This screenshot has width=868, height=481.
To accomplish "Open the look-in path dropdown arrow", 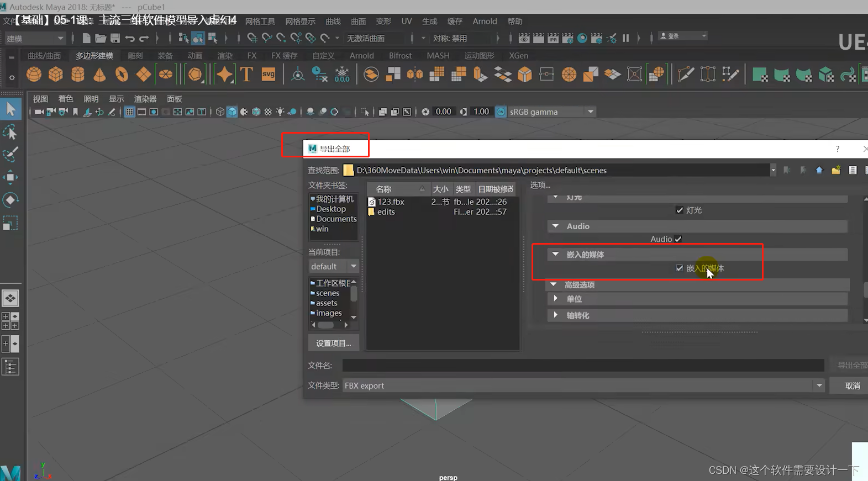I will click(x=773, y=170).
